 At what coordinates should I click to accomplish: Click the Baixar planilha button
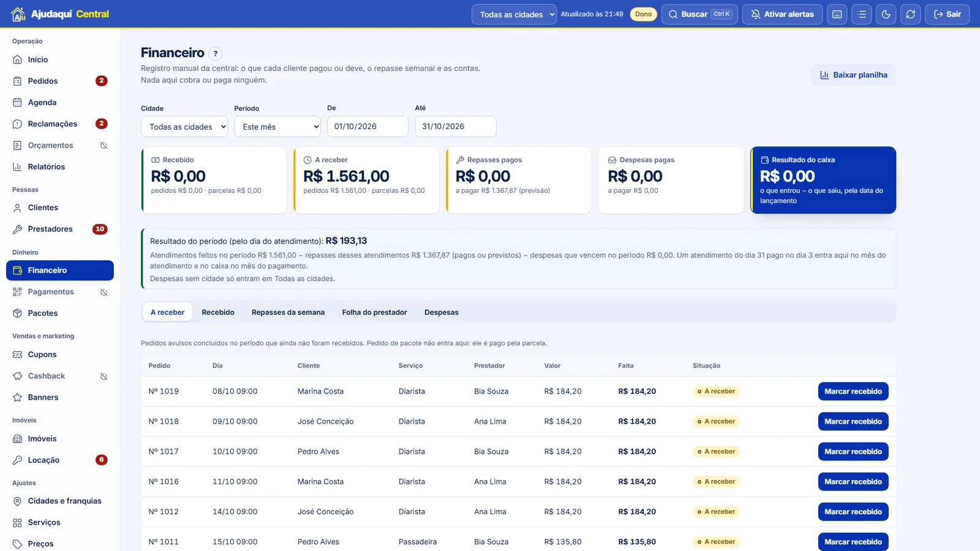(853, 75)
